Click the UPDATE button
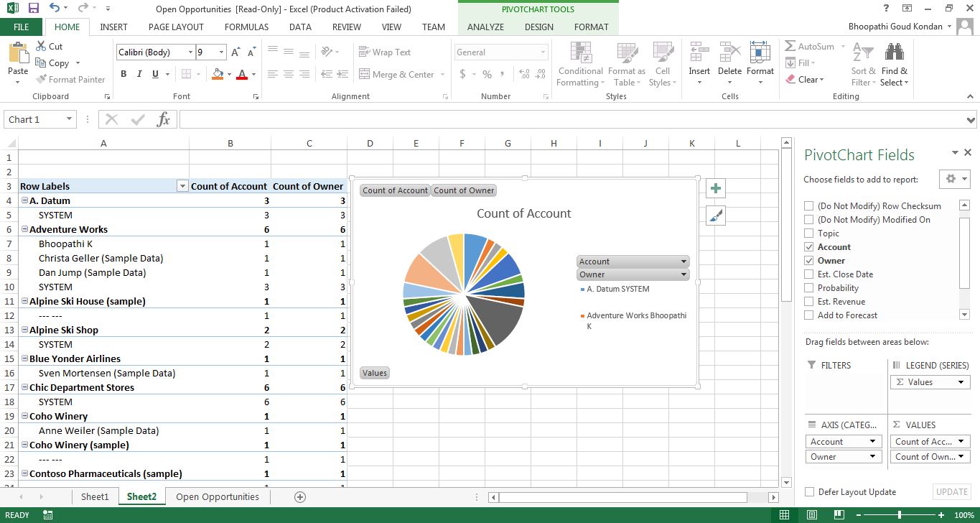 pyautogui.click(x=952, y=492)
